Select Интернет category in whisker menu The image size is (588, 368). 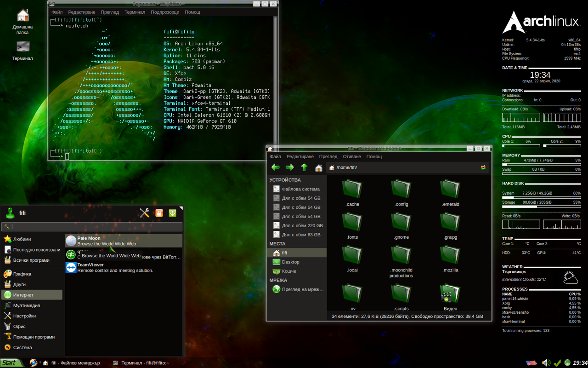tap(32, 295)
